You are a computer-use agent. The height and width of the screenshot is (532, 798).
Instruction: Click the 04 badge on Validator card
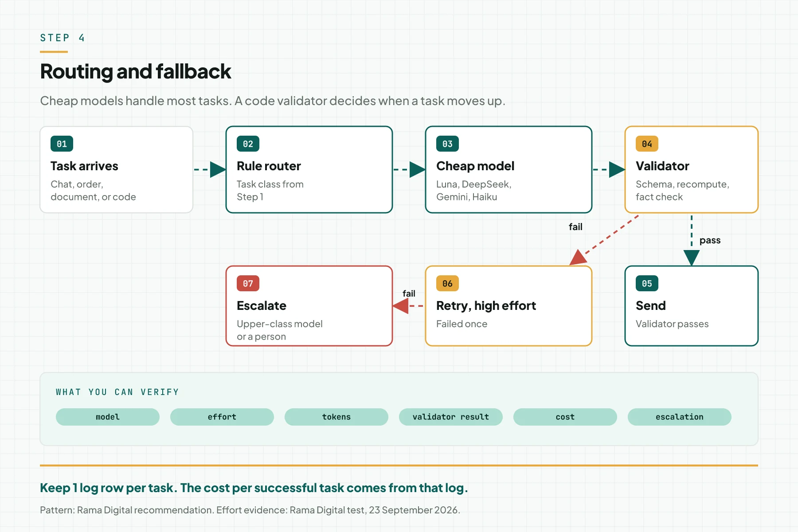click(647, 144)
